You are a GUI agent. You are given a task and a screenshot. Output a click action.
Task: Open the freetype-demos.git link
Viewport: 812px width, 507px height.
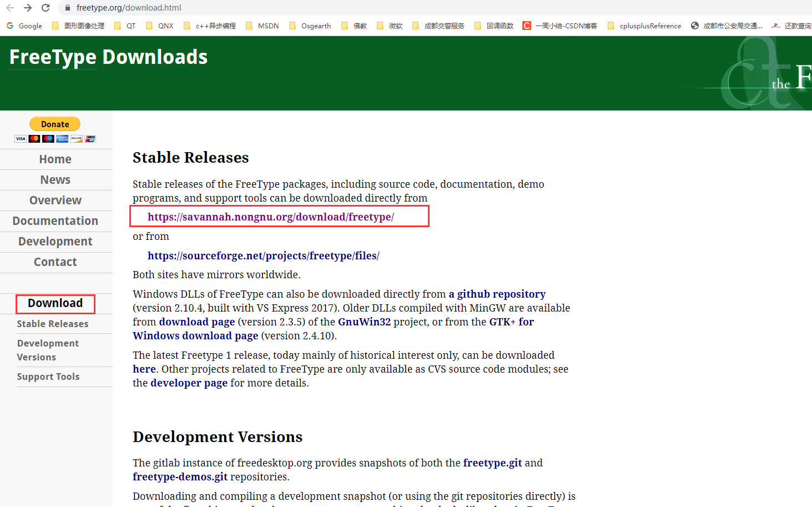180,476
